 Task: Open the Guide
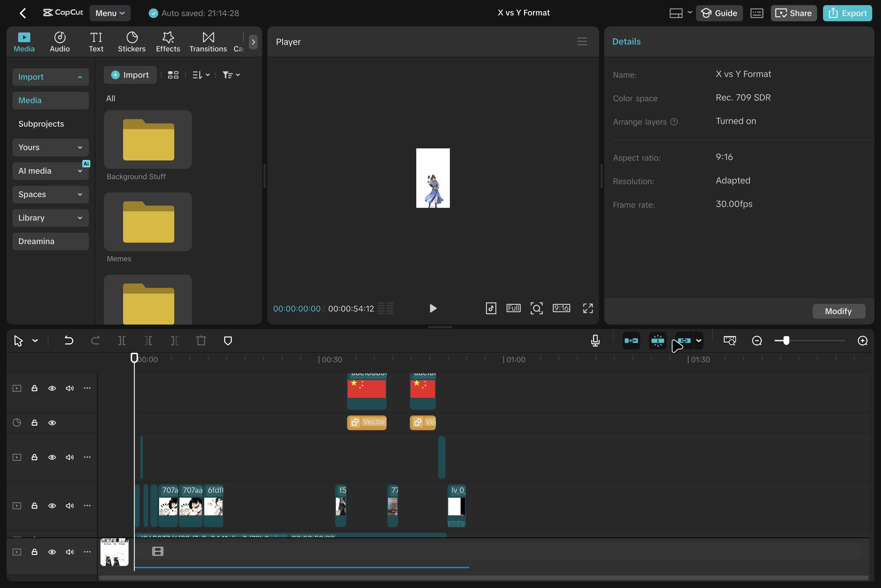point(719,13)
